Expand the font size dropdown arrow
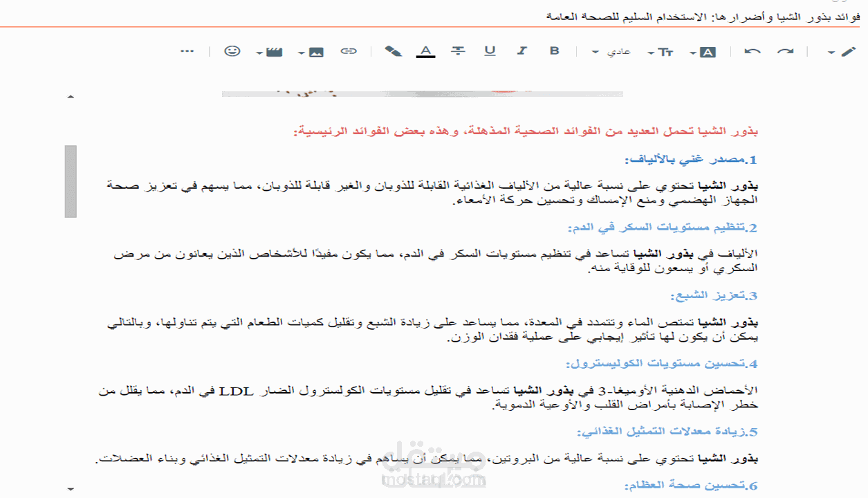868x498 pixels. pos(650,53)
